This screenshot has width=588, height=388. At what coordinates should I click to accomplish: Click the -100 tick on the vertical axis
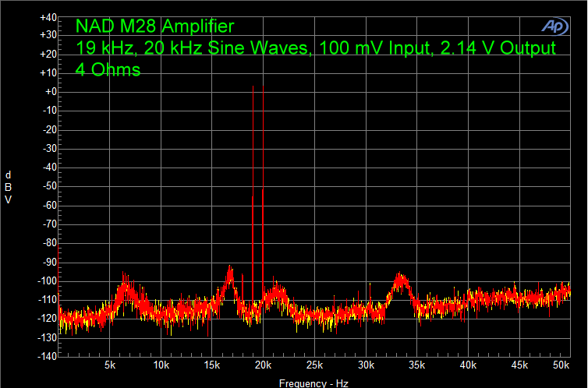(48, 280)
